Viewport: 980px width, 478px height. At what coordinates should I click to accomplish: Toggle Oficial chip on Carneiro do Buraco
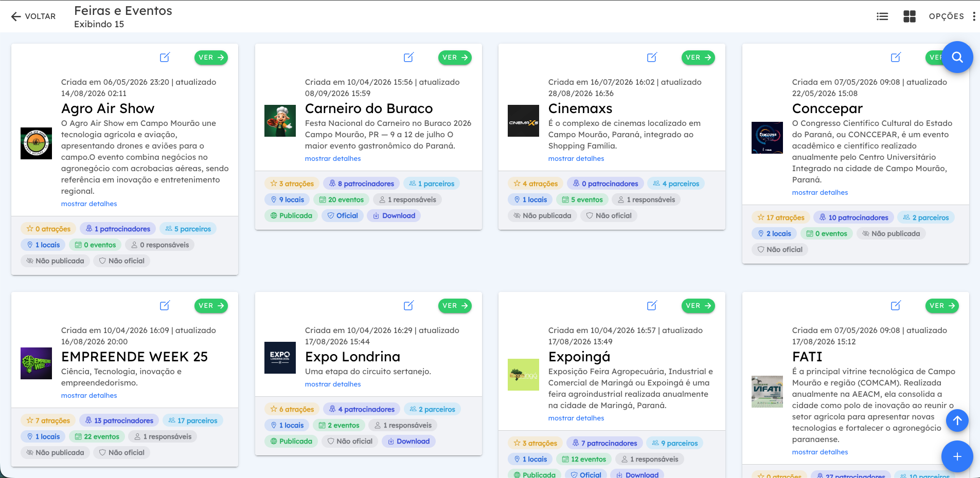click(343, 216)
